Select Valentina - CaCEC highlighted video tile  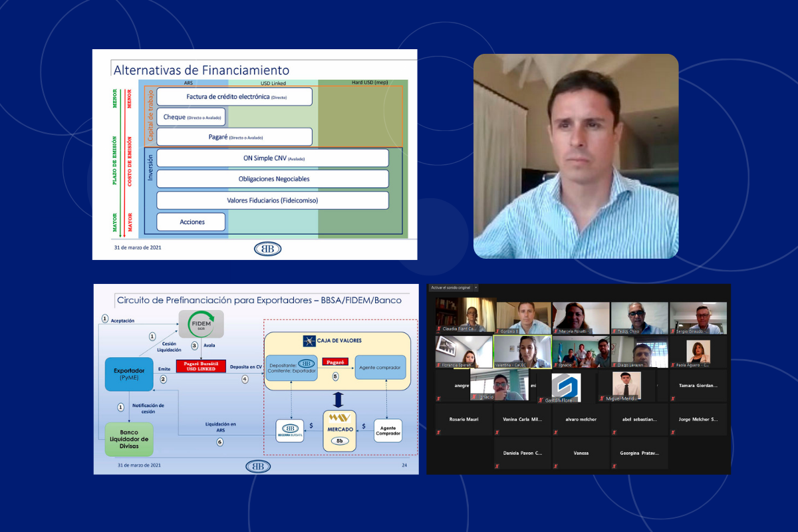coord(522,351)
